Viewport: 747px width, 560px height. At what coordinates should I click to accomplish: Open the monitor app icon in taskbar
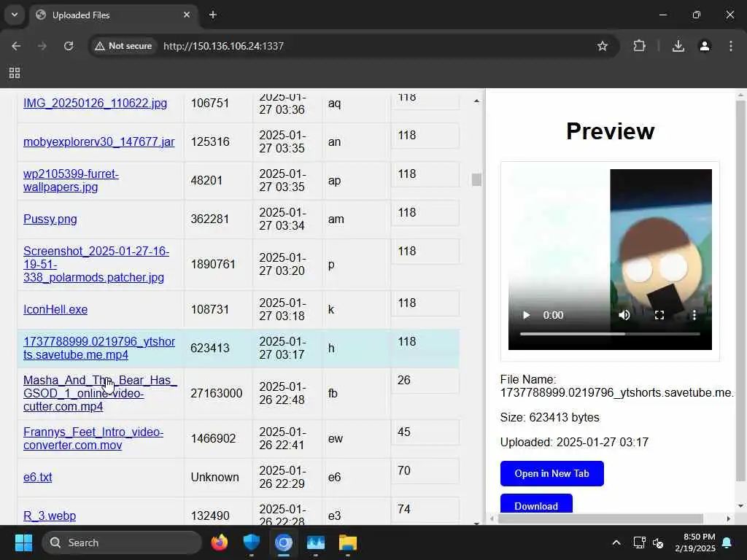click(315, 542)
